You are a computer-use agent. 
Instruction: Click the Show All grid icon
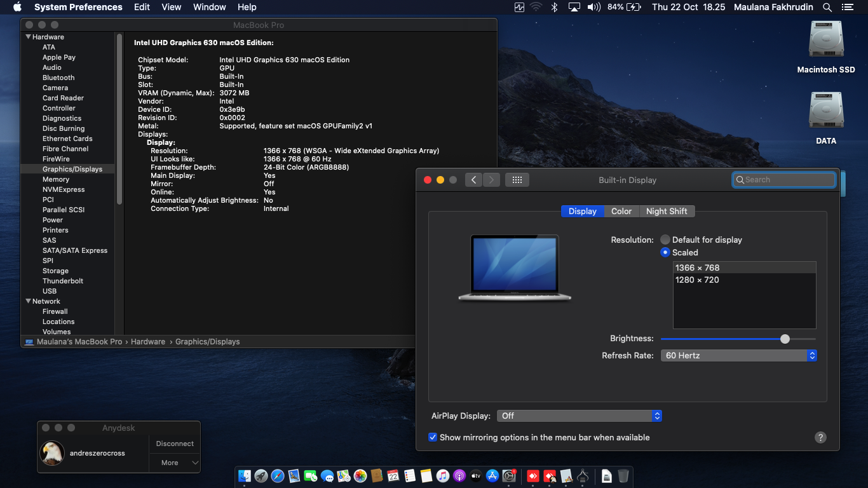[x=517, y=180]
